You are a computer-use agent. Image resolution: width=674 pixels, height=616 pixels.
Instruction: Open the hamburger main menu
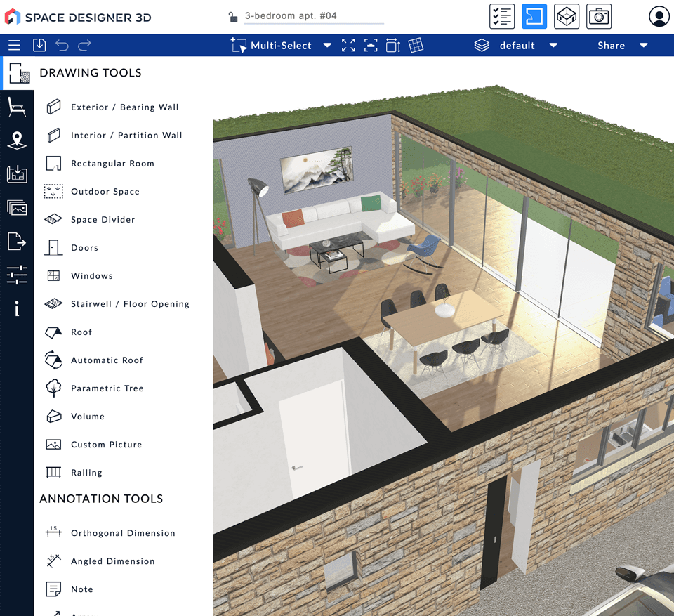[x=14, y=46]
